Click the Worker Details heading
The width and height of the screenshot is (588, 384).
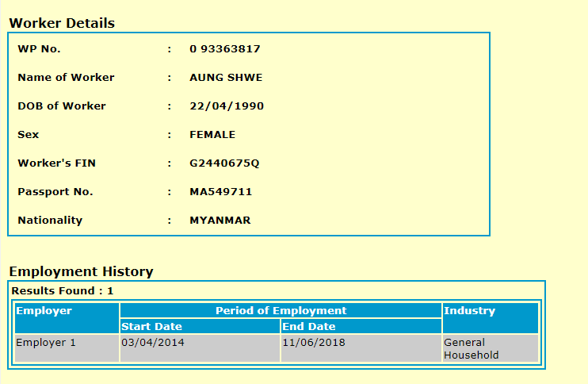(x=62, y=23)
